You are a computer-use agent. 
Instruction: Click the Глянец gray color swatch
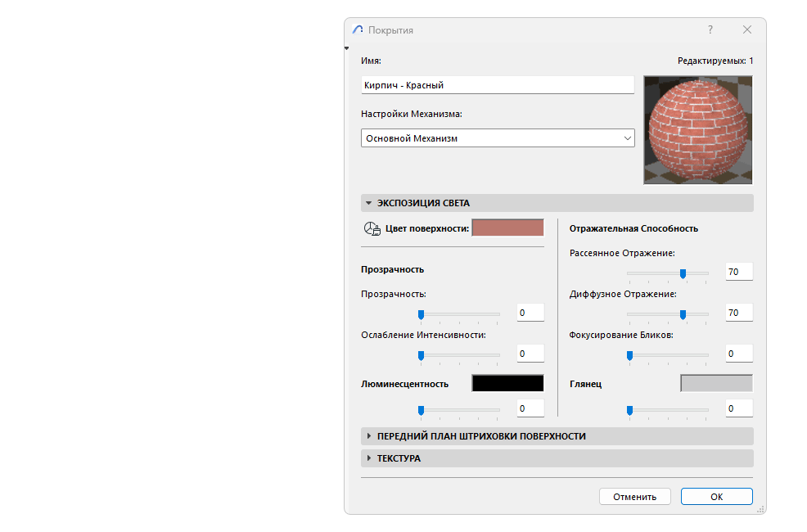(715, 382)
